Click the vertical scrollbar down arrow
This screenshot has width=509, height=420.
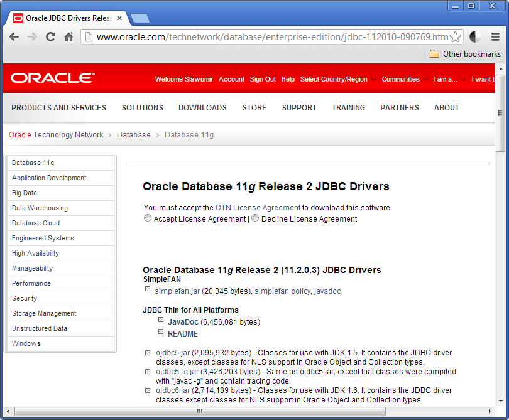[x=501, y=401]
